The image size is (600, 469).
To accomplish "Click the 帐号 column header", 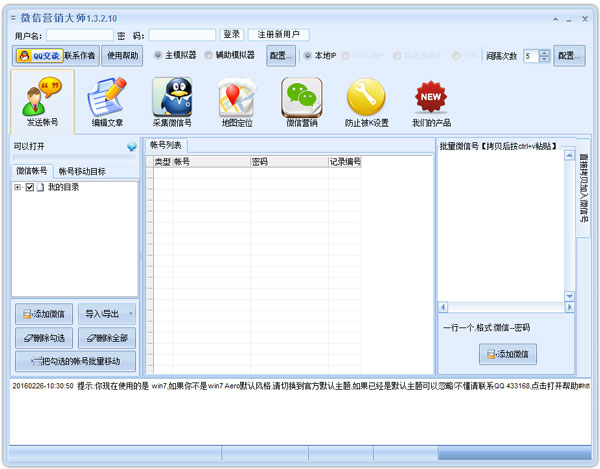I will coord(211,162).
